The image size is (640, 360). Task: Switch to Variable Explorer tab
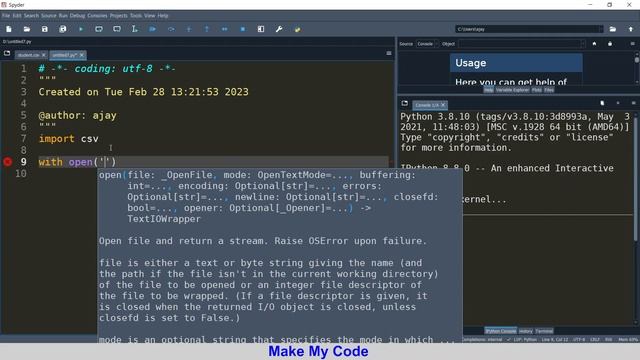[512, 90]
